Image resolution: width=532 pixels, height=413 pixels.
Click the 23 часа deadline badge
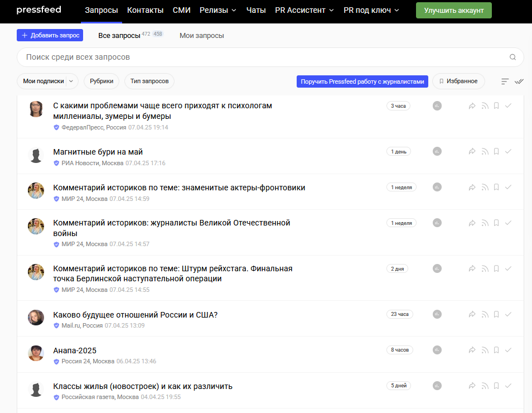400,314
